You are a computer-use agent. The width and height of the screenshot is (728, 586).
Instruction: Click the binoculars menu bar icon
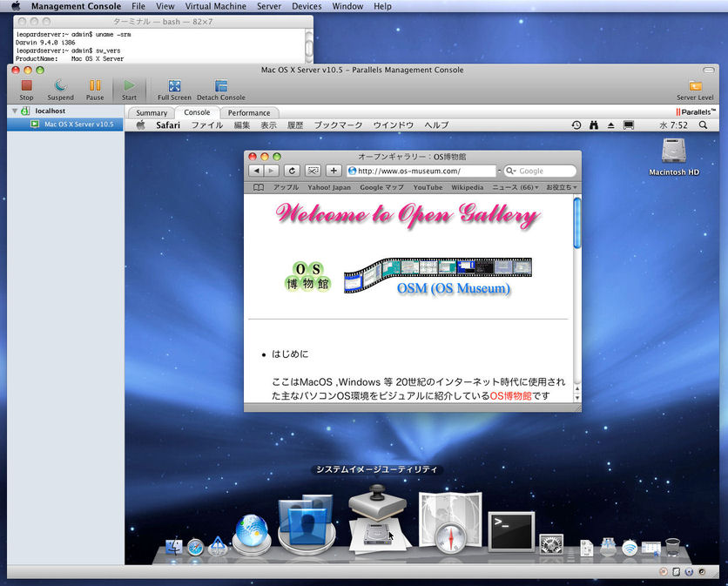point(593,125)
